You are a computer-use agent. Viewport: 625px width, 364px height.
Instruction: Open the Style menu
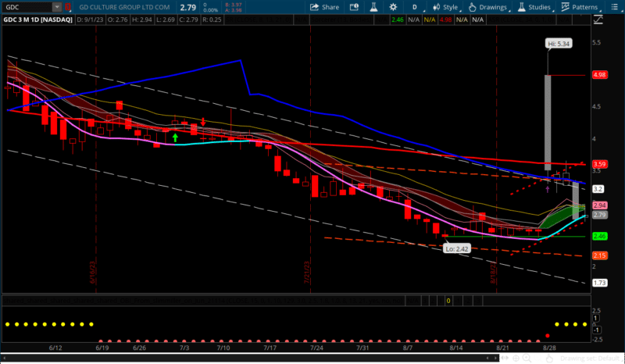click(445, 7)
